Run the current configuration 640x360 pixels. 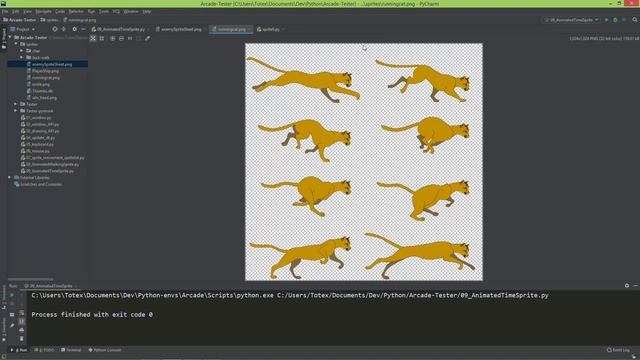(x=607, y=20)
